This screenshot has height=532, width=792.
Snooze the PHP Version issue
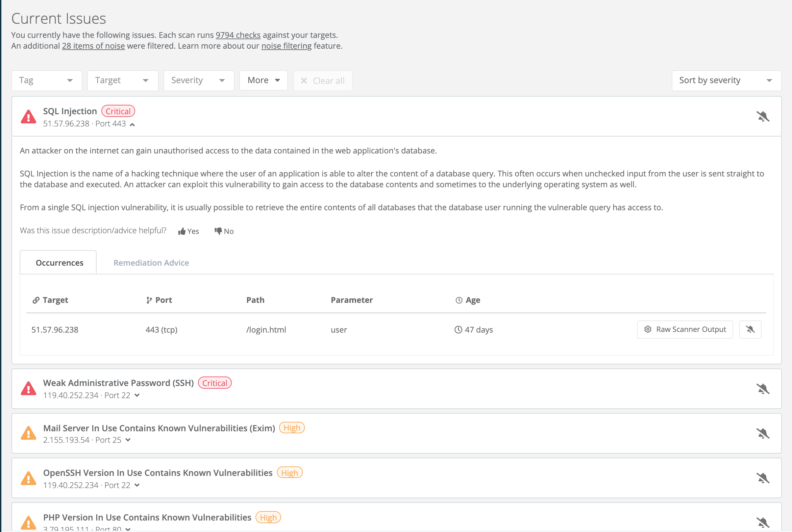click(763, 522)
